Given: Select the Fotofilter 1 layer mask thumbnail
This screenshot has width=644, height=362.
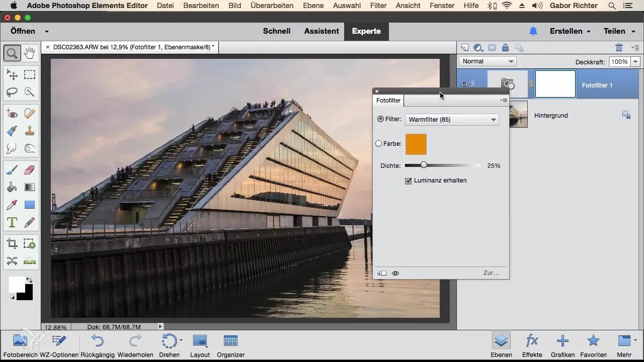Looking at the screenshot, I should coord(555,84).
